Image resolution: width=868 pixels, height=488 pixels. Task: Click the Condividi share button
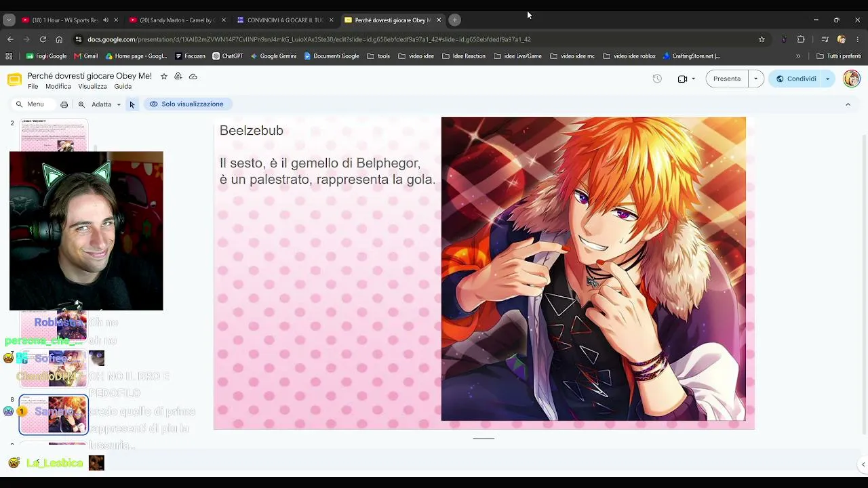pos(796,79)
